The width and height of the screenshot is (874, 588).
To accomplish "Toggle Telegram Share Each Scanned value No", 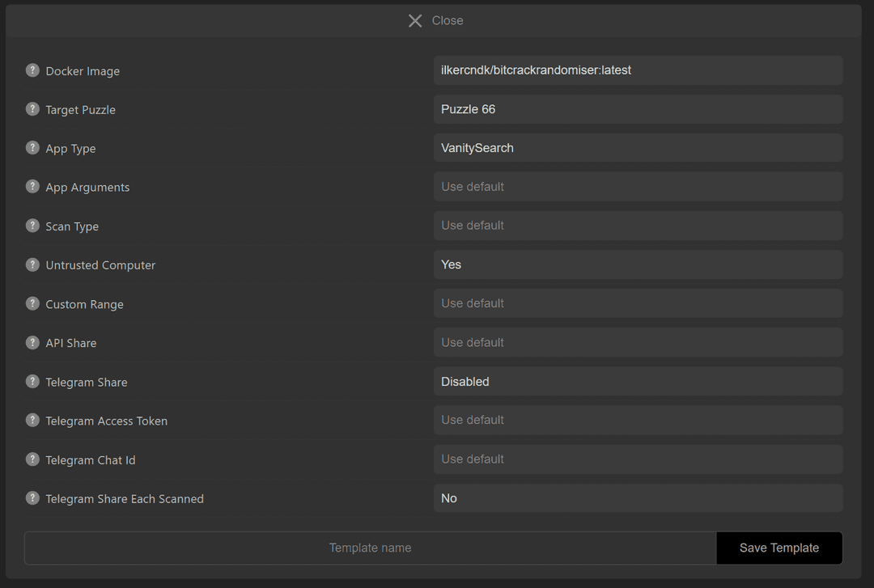I will 638,498.
